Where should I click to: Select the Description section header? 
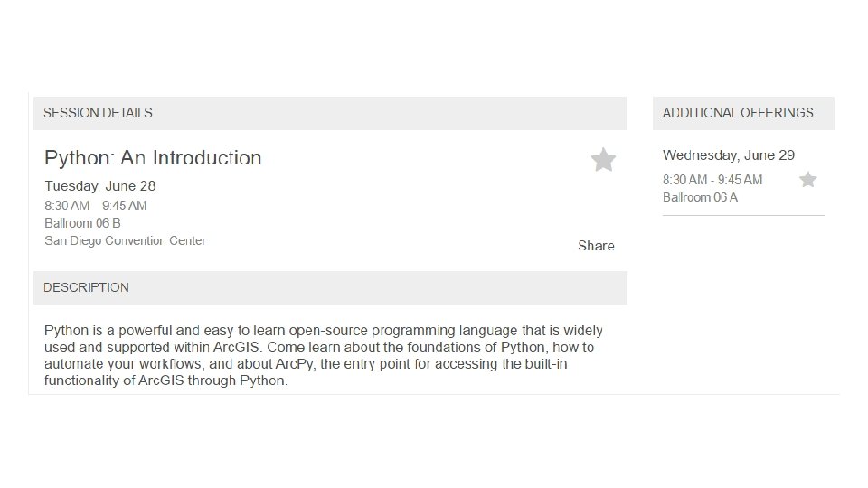[330, 287]
